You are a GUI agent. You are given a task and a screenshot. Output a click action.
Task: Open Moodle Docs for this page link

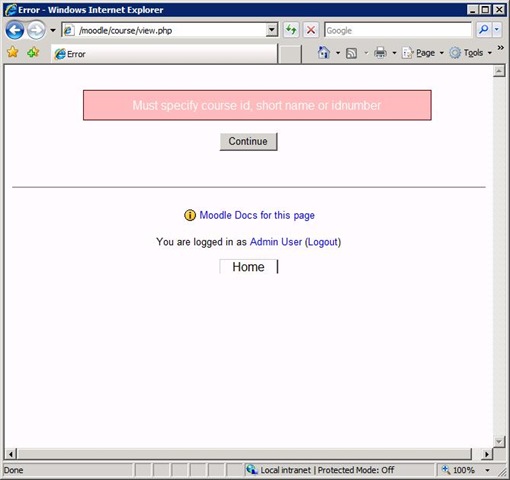257,215
